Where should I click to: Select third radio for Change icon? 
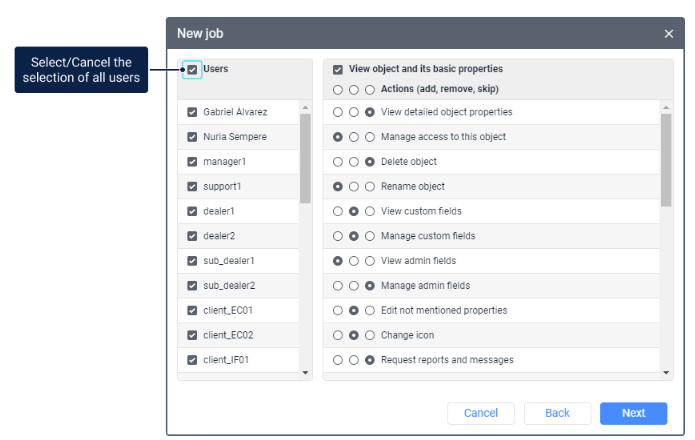point(370,335)
